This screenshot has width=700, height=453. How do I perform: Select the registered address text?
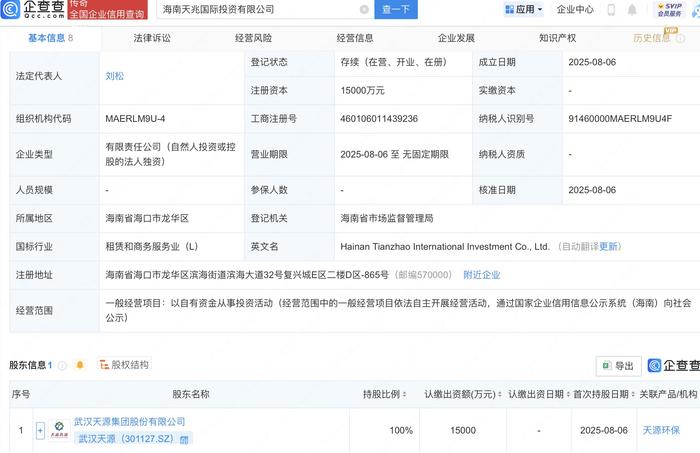click(247, 275)
